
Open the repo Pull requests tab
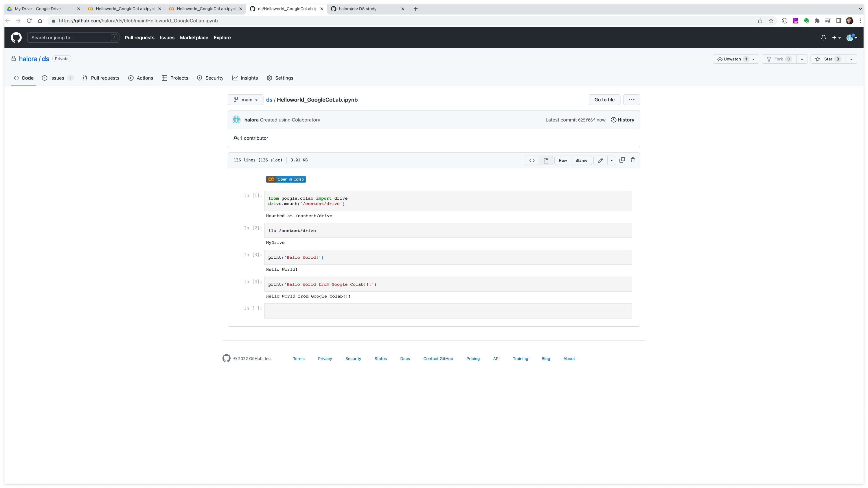point(101,78)
